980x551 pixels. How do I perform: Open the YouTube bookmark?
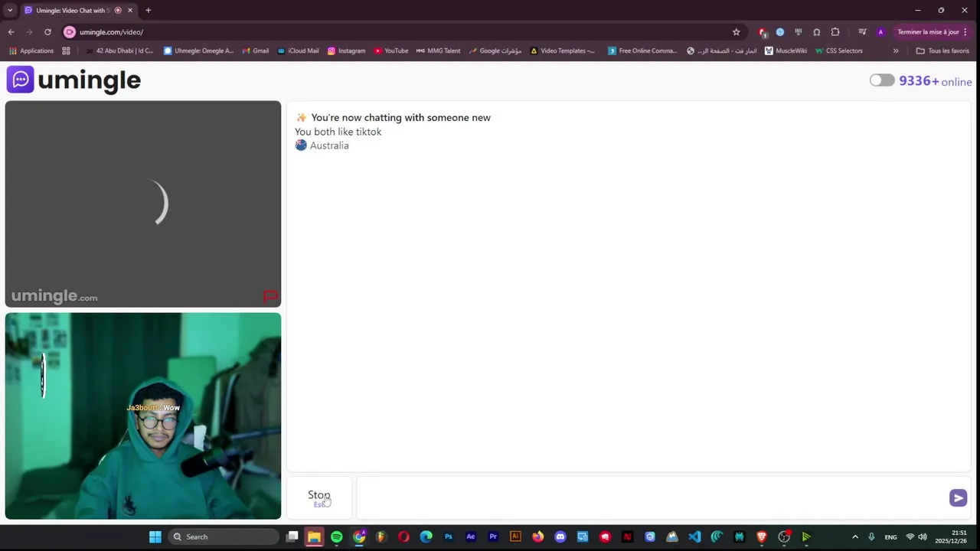coord(390,51)
